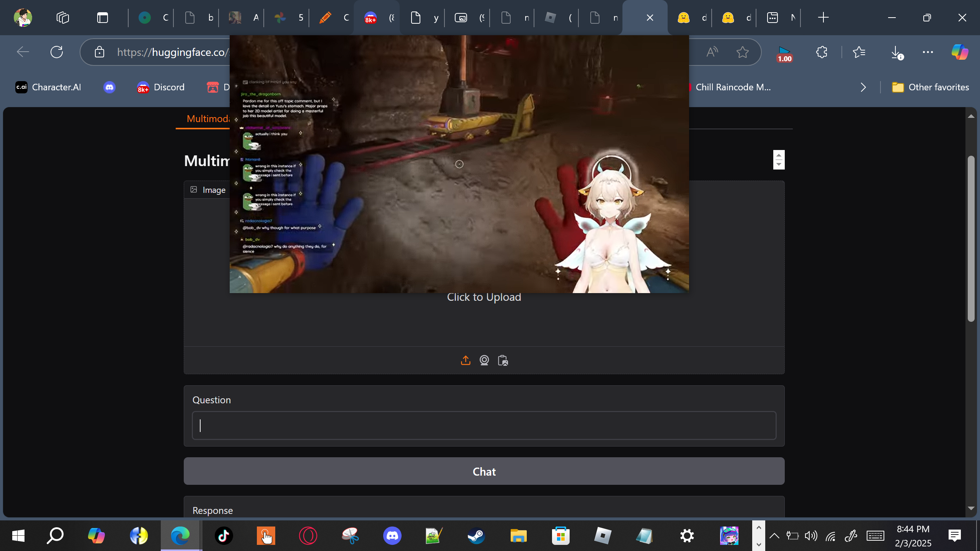Open the orange touch-pointer app on taskbar
The width and height of the screenshot is (980, 551).
click(266, 536)
